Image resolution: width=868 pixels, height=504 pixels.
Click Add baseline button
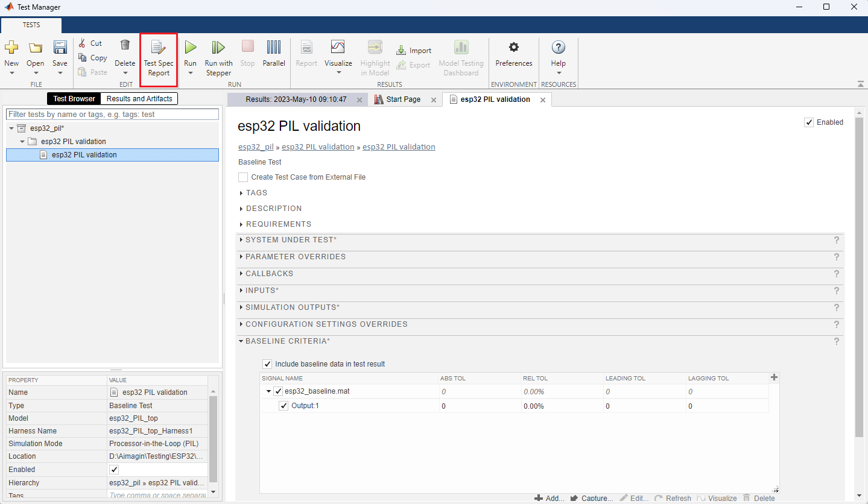[550, 499]
